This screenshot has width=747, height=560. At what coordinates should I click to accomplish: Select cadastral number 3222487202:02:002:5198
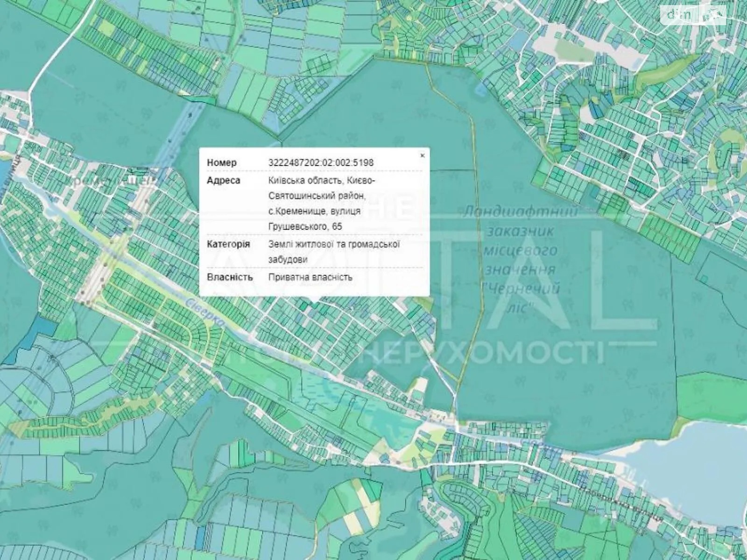[321, 163]
